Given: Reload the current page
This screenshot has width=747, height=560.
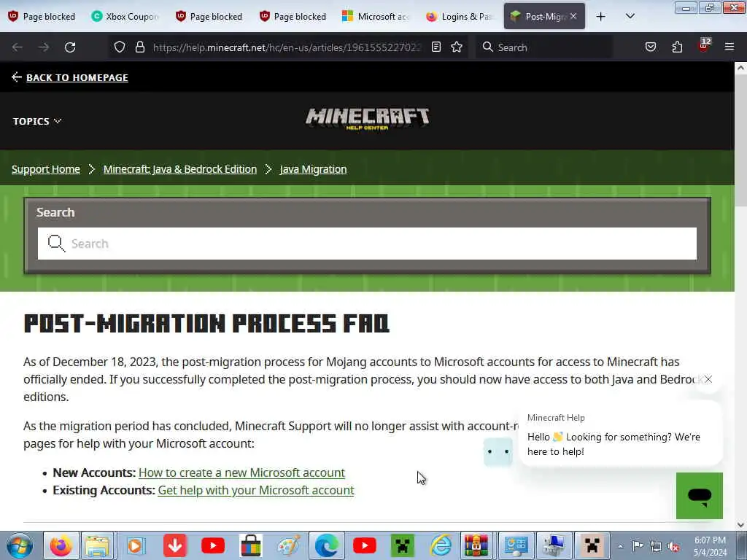Looking at the screenshot, I should click(x=70, y=47).
